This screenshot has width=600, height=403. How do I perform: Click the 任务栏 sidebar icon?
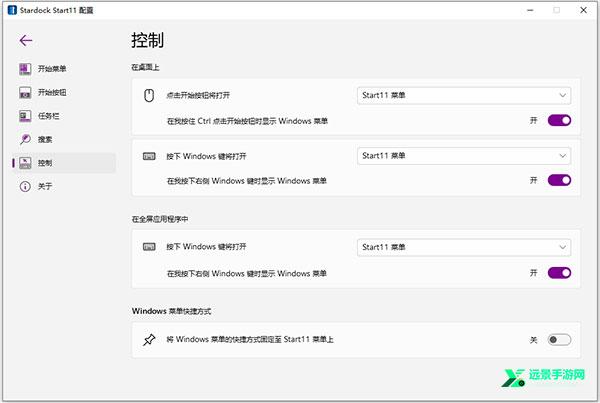[x=25, y=116]
